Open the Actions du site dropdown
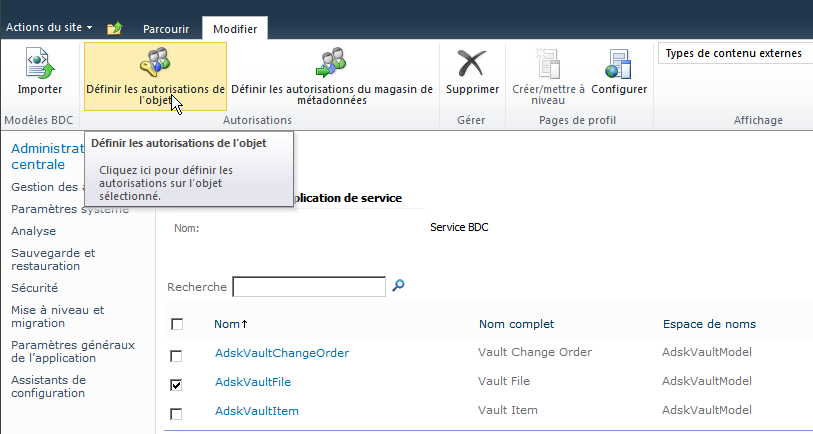The height and width of the screenshot is (434, 813). tap(49, 27)
